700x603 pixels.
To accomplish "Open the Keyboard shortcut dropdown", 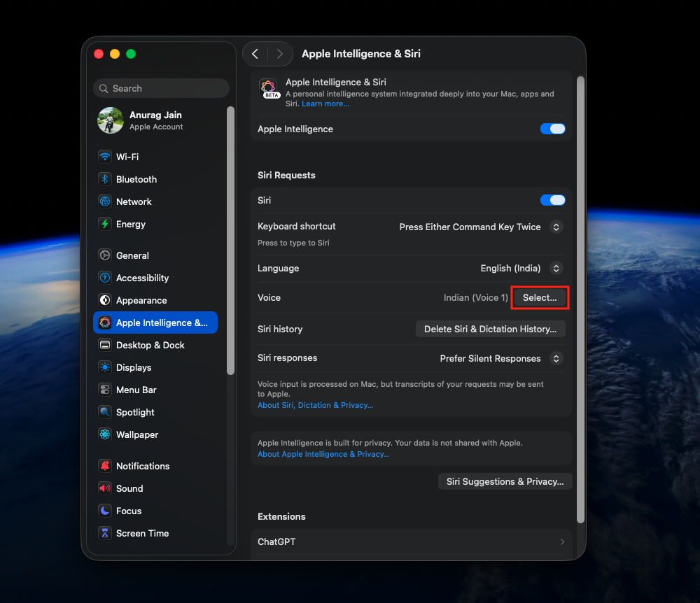I will coord(556,227).
